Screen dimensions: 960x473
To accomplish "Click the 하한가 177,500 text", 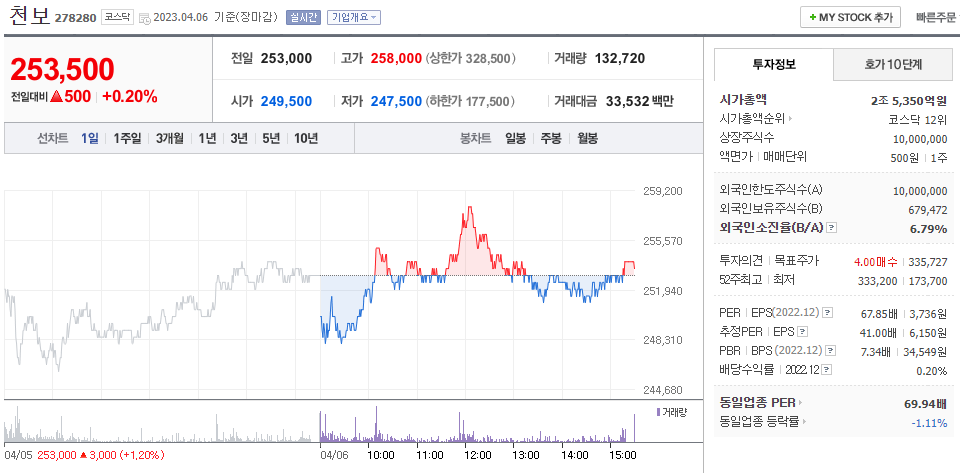I will (x=470, y=101).
